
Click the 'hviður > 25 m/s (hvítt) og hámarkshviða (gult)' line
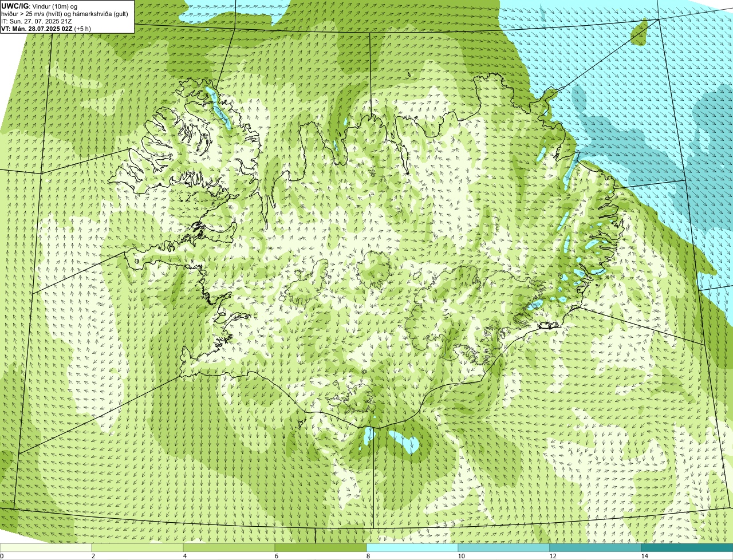65,14
